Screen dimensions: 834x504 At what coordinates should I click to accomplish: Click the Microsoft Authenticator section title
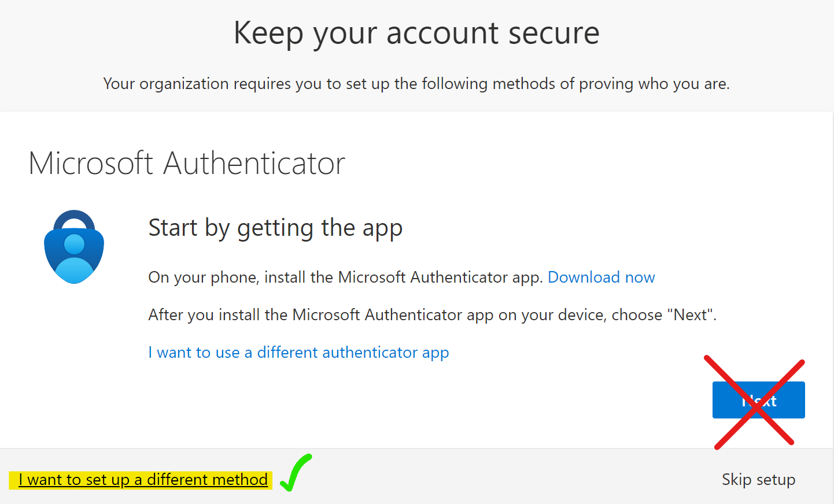tap(187, 164)
